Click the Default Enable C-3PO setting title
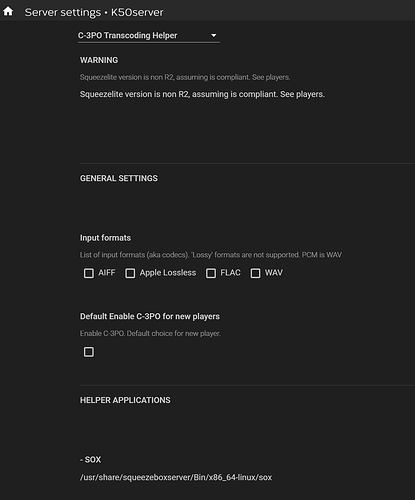 pos(150,316)
